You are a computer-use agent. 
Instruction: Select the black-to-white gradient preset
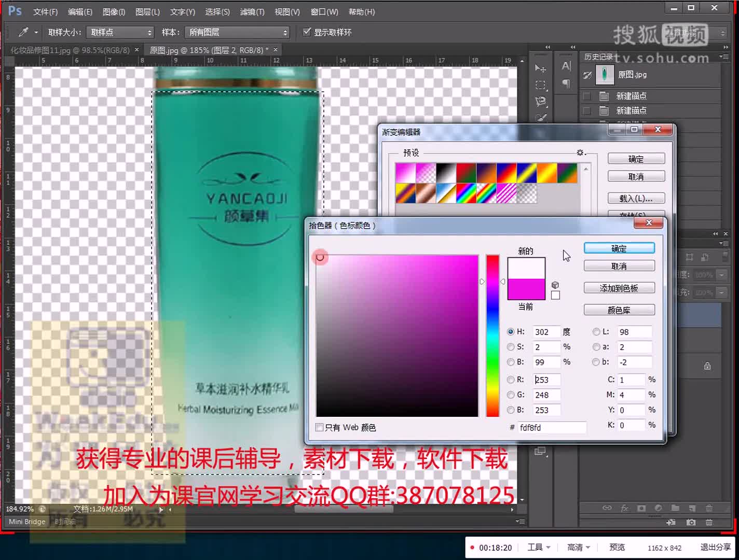click(446, 173)
